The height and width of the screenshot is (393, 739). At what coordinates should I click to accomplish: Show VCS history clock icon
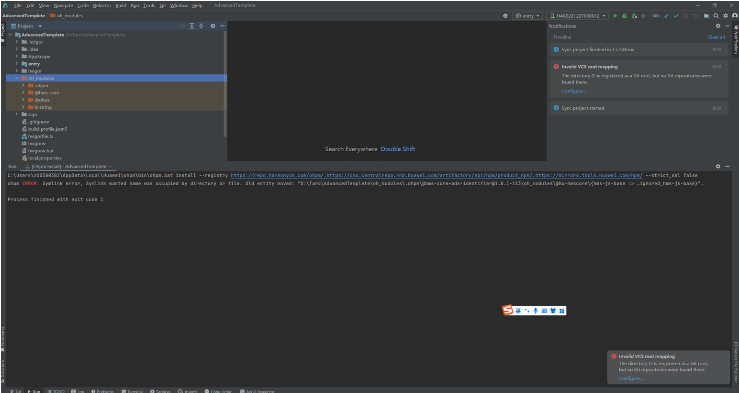[685, 16]
